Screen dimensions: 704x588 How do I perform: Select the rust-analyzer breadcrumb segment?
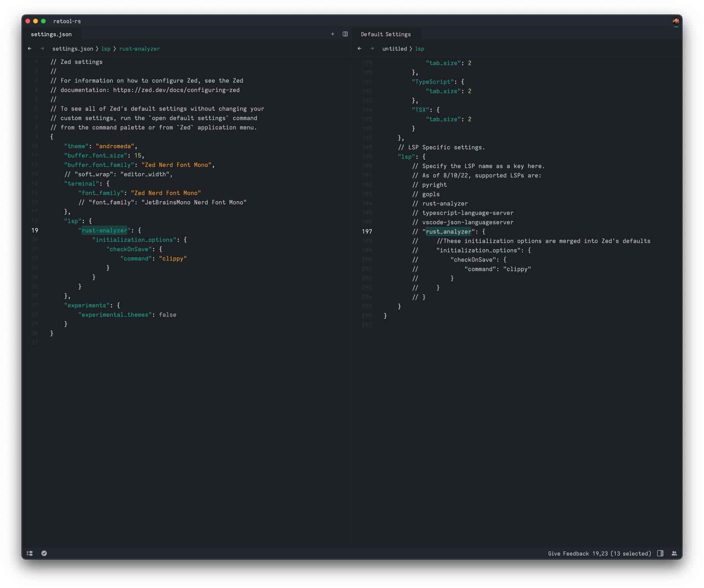coord(139,48)
